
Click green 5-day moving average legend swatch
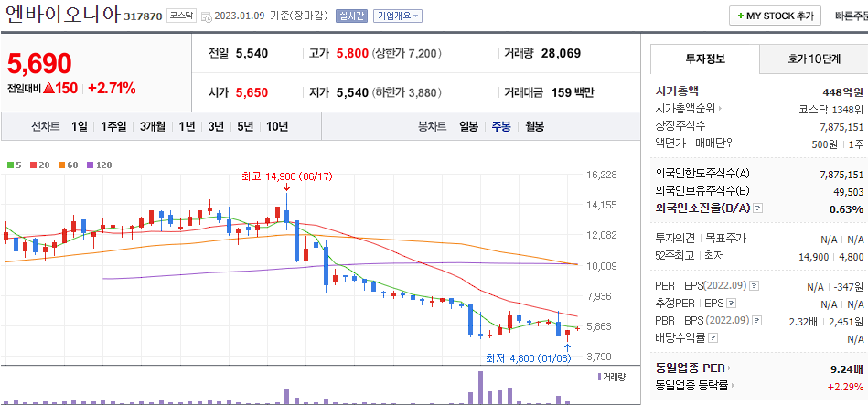coord(9,165)
